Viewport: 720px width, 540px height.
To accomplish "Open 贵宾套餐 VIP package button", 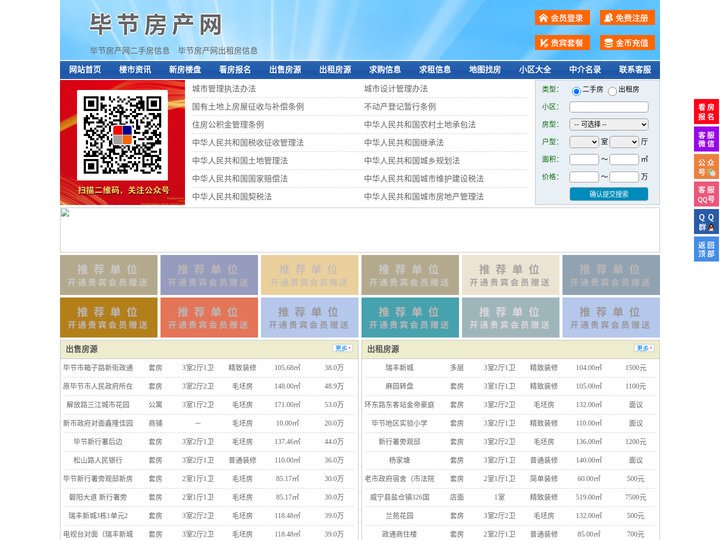I will (x=562, y=43).
